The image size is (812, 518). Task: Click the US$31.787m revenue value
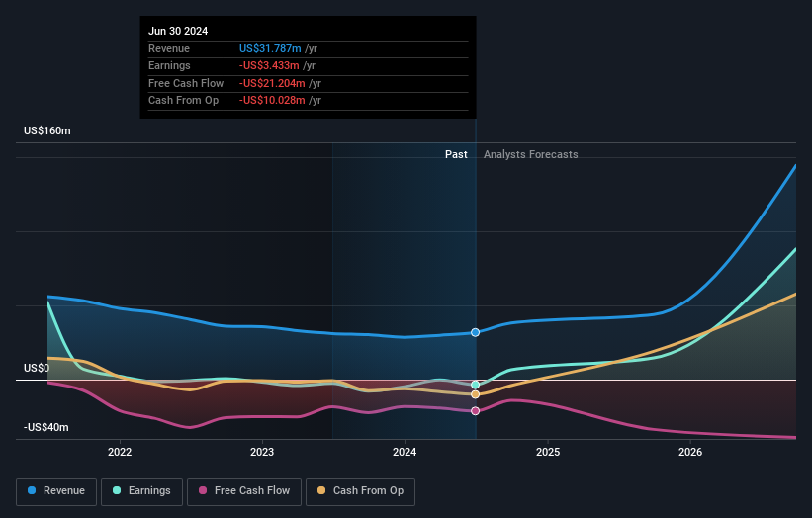[270, 48]
